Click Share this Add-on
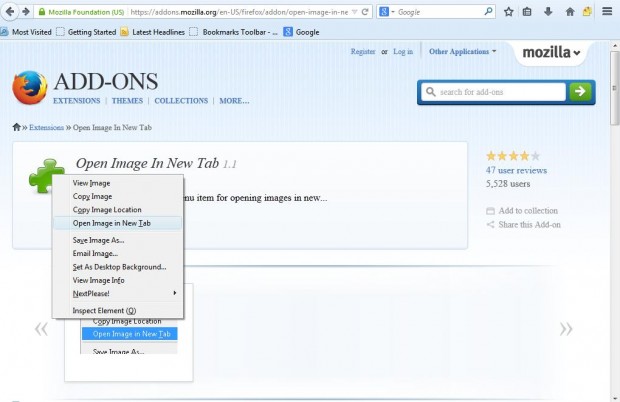The width and height of the screenshot is (620, 402). click(524, 225)
